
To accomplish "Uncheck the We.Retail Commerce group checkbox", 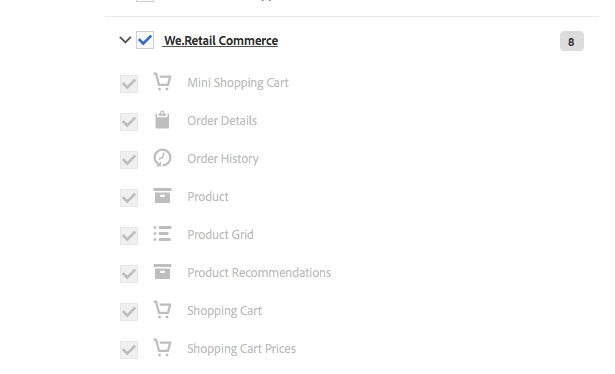I will pos(145,40).
